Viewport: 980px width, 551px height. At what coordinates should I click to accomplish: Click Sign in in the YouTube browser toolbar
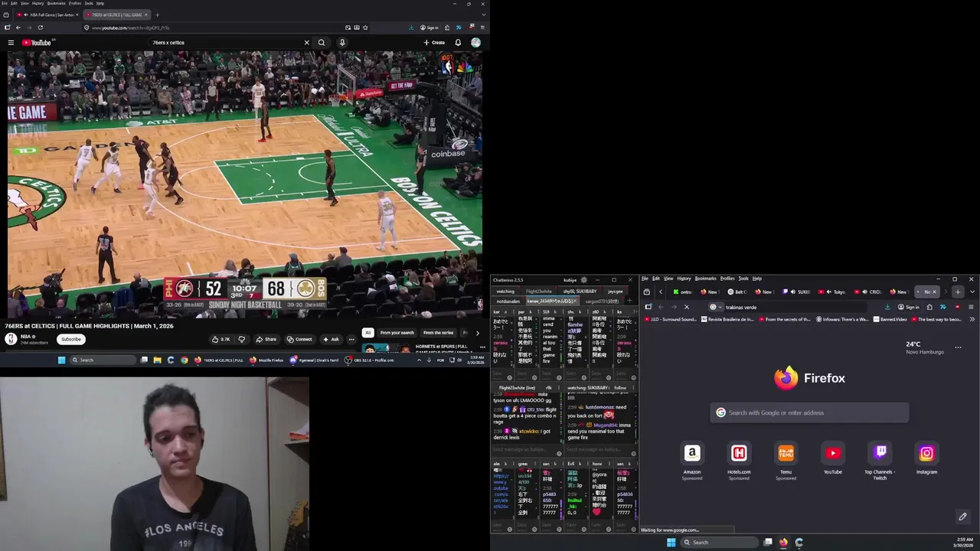click(430, 28)
